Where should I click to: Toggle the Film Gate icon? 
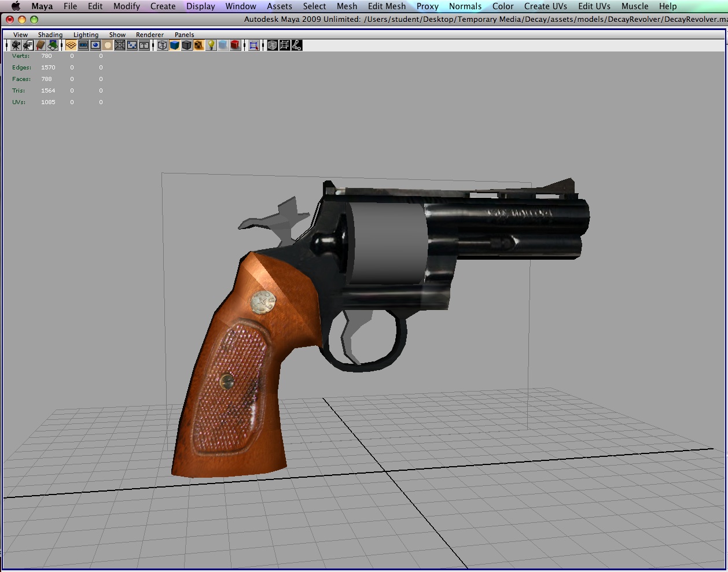[83, 45]
